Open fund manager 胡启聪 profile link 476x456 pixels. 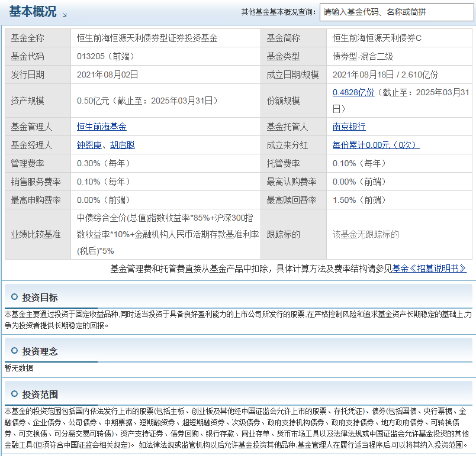[x=123, y=145]
